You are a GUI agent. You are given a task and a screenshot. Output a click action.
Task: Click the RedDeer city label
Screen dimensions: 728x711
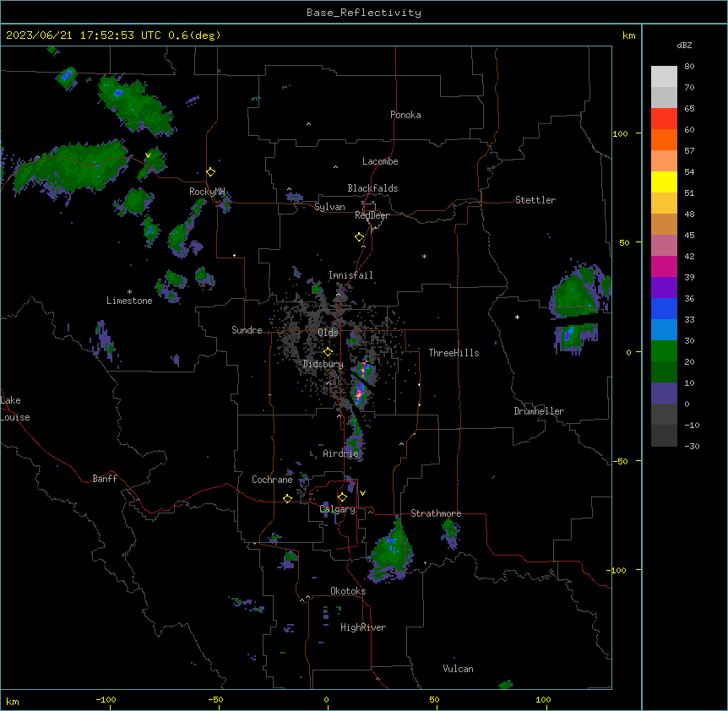(x=372, y=215)
